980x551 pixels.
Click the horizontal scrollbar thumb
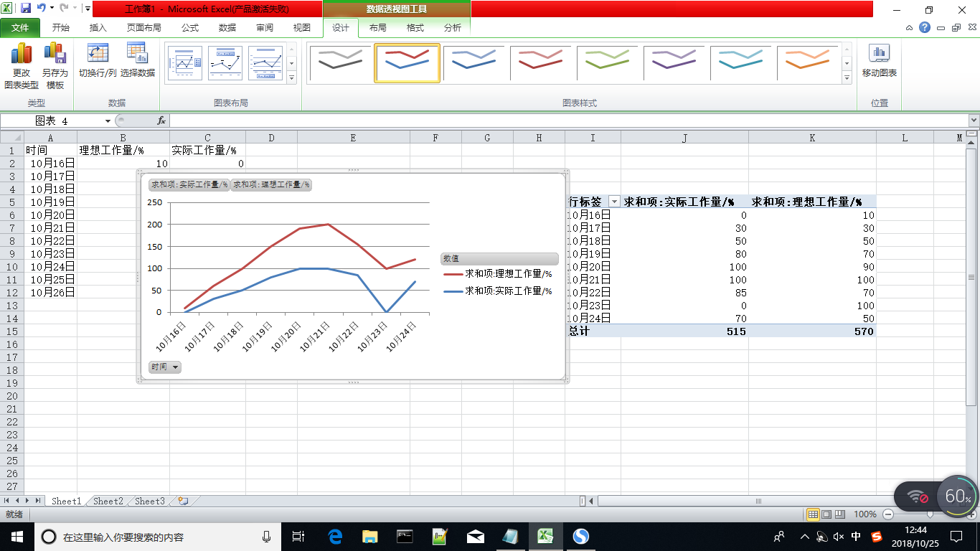(x=757, y=501)
